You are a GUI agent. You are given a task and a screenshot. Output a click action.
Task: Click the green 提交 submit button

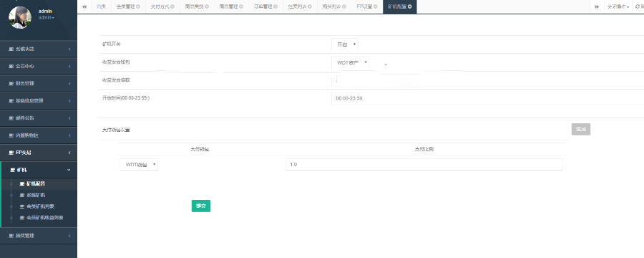click(201, 206)
